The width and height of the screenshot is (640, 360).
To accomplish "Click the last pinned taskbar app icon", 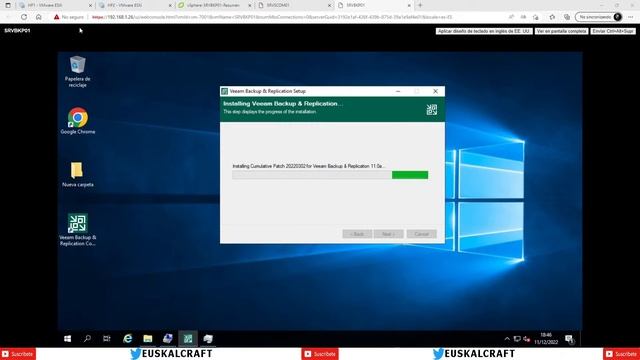I will click(x=208, y=338).
